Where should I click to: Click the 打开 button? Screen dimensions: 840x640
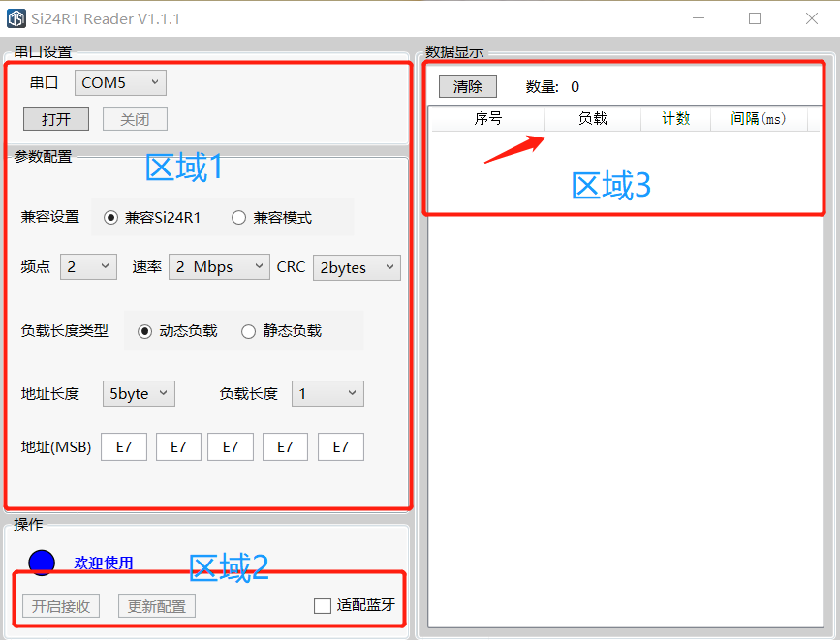pos(56,119)
